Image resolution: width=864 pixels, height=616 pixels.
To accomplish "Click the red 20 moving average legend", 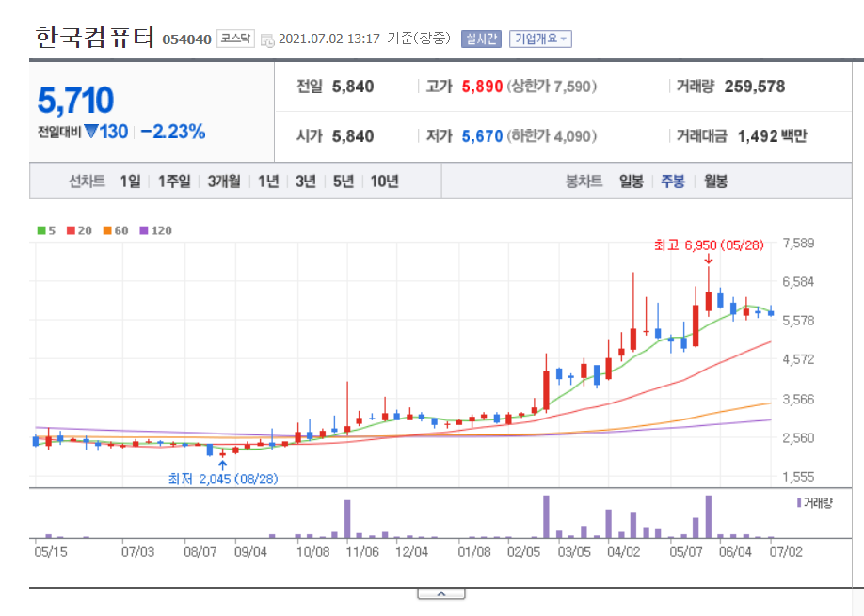I will (79, 230).
